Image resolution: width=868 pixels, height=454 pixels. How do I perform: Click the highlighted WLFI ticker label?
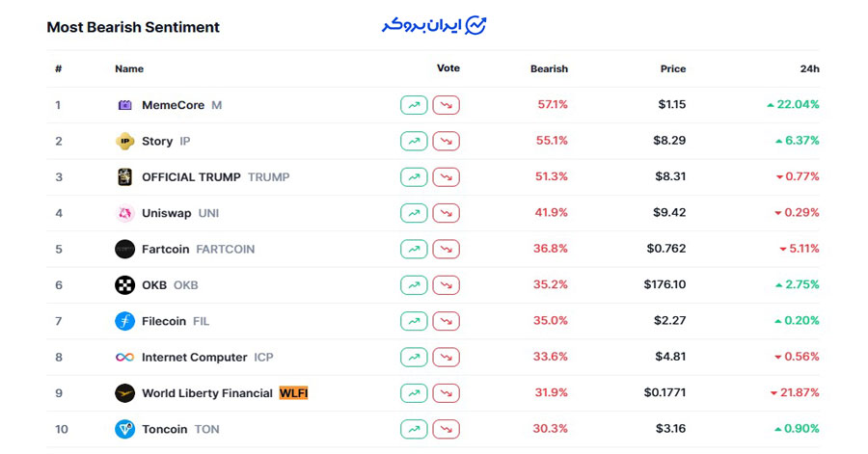coord(293,393)
